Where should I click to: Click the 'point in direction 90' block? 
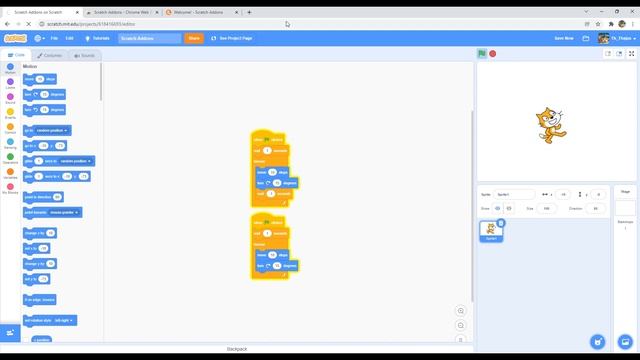coord(43,197)
